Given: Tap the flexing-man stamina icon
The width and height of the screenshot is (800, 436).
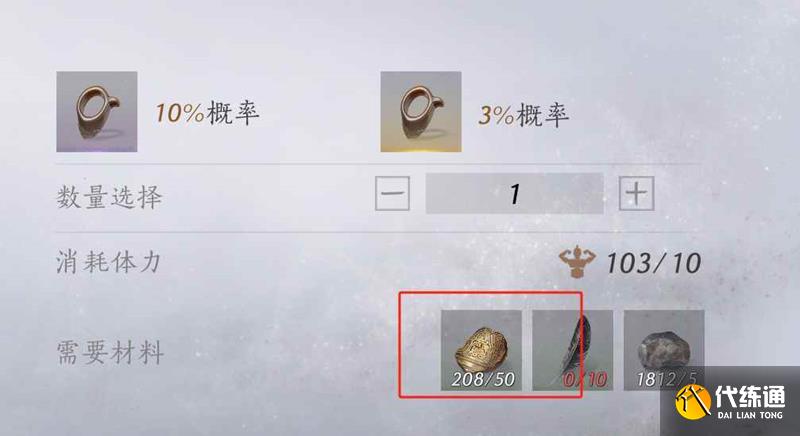Looking at the screenshot, I should (x=577, y=262).
